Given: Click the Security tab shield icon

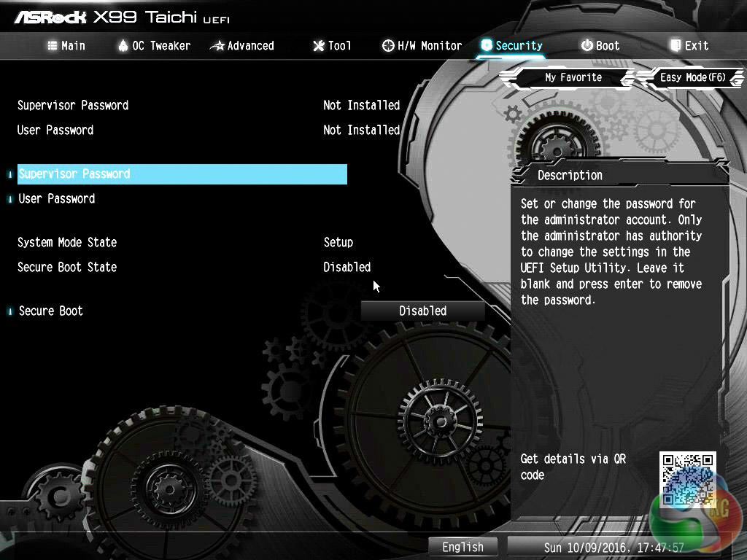Looking at the screenshot, I should 487,45.
